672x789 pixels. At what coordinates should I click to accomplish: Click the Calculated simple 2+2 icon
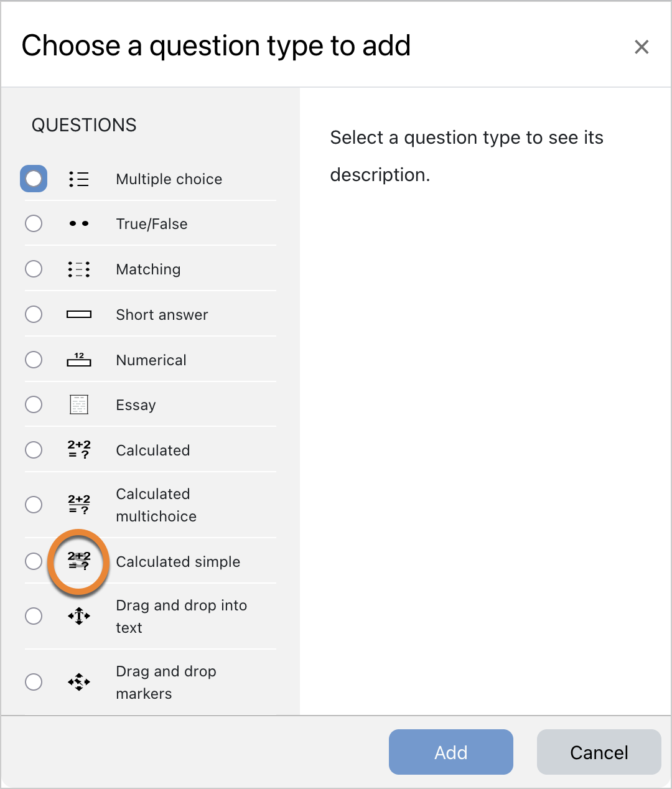coord(79,561)
